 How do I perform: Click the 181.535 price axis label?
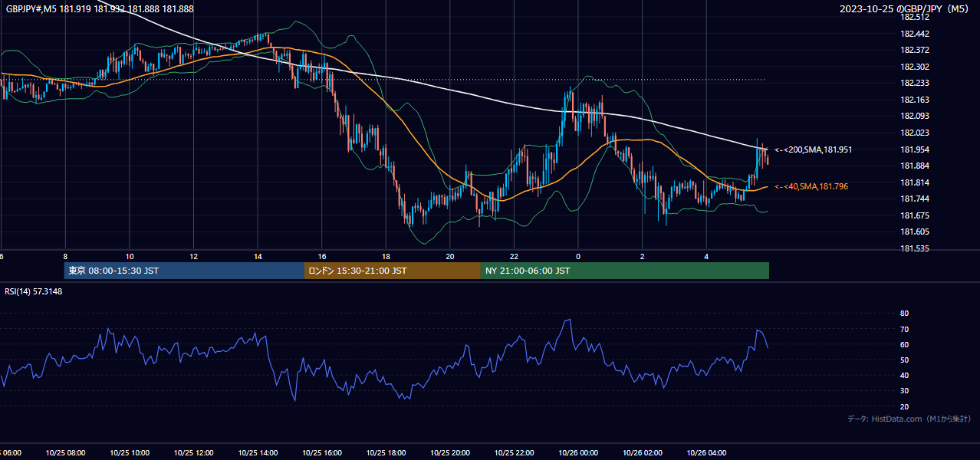[x=915, y=248]
